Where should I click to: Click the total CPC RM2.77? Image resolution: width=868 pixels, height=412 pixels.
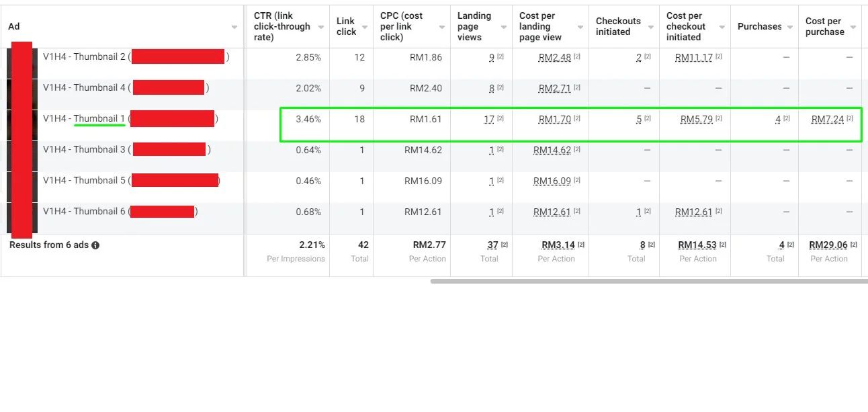(429, 245)
